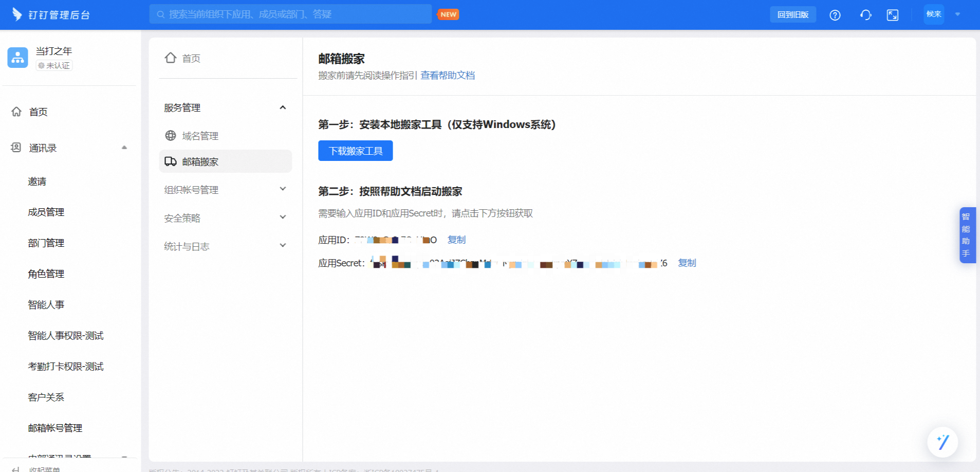Expand the 组织帐号管理 chevron

pos(283,189)
